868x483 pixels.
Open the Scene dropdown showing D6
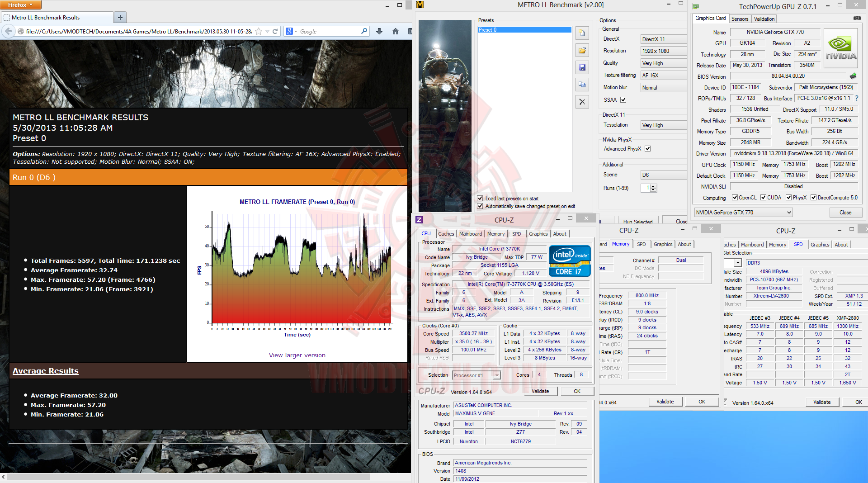coord(664,175)
